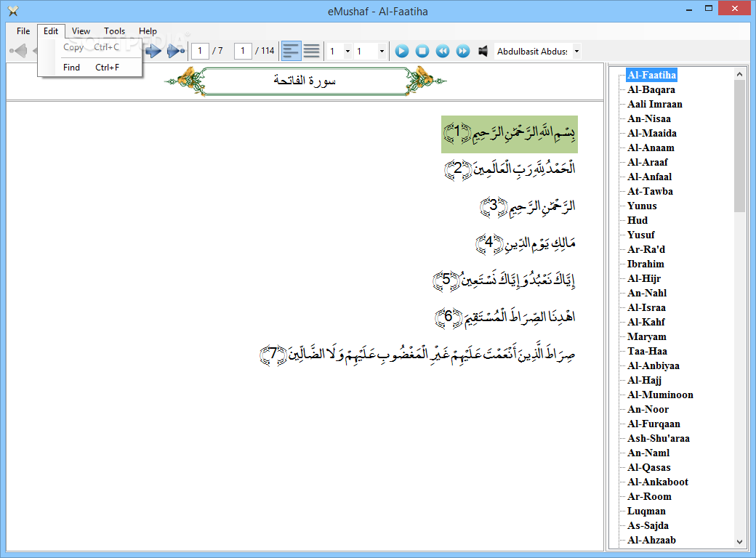
Task: Select Al-Araaf surah
Action: click(x=648, y=163)
